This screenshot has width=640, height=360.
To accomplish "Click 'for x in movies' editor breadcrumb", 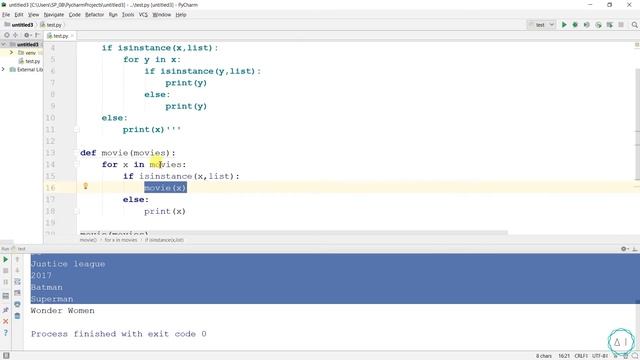I will click(121, 240).
